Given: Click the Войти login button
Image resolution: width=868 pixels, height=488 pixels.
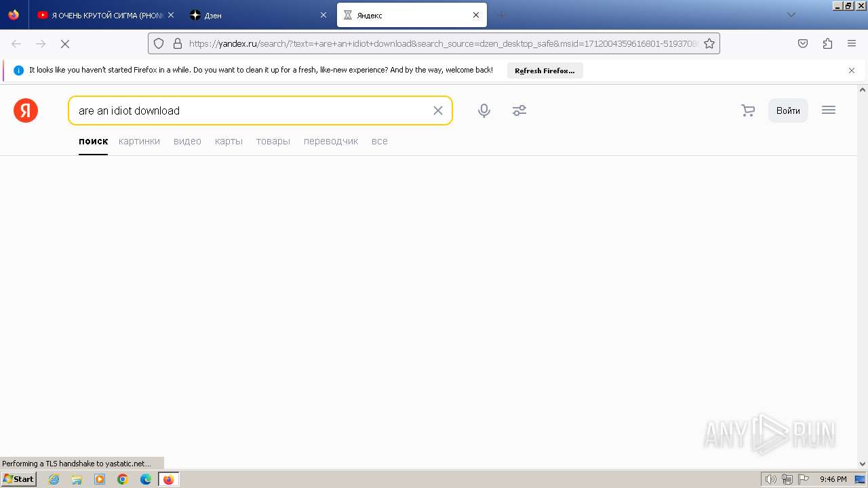Looking at the screenshot, I should [788, 110].
